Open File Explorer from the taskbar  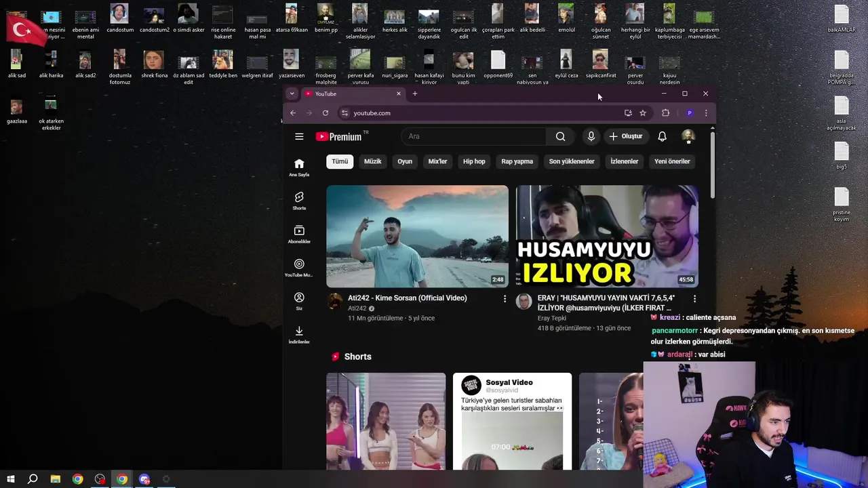56,479
